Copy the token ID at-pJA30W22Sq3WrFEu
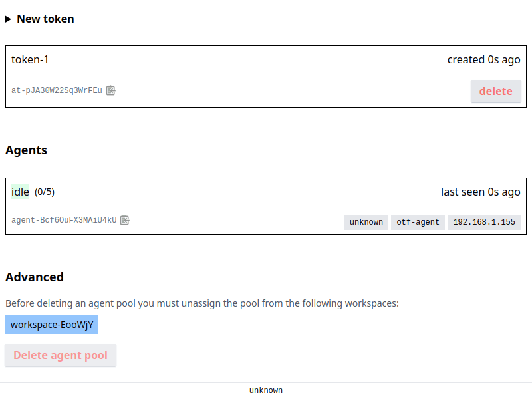This screenshot has width=532, height=399. (110, 90)
